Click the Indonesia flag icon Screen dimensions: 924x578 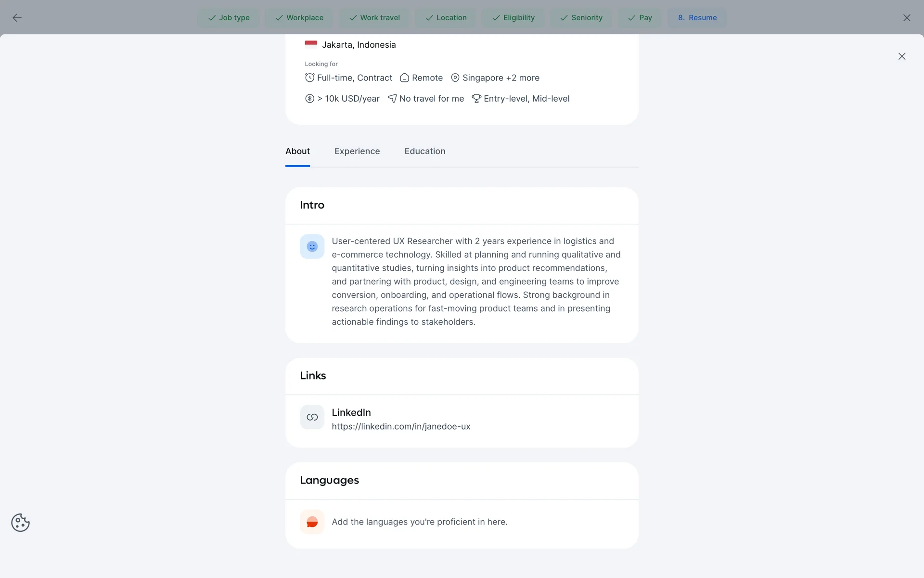click(x=311, y=44)
